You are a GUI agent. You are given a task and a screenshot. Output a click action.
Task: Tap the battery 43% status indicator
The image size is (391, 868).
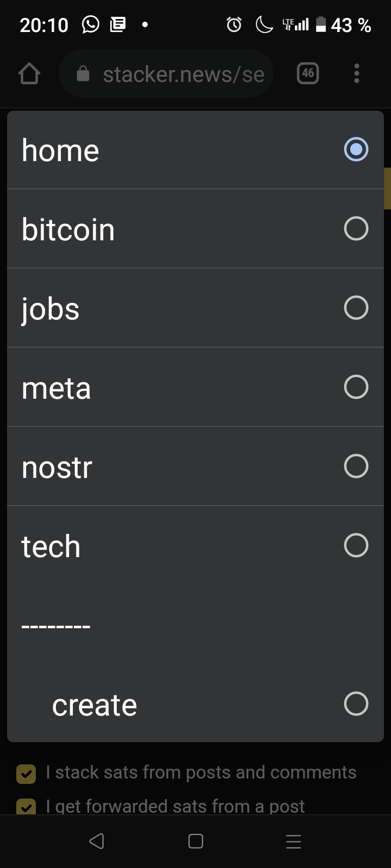click(x=344, y=25)
